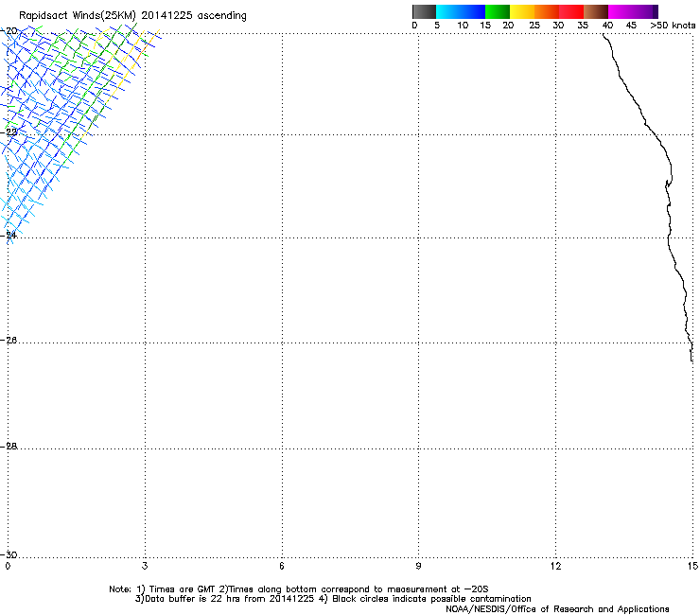Click the x-axis label '3'
Viewport: 700px width, 615px height.
click(145, 567)
